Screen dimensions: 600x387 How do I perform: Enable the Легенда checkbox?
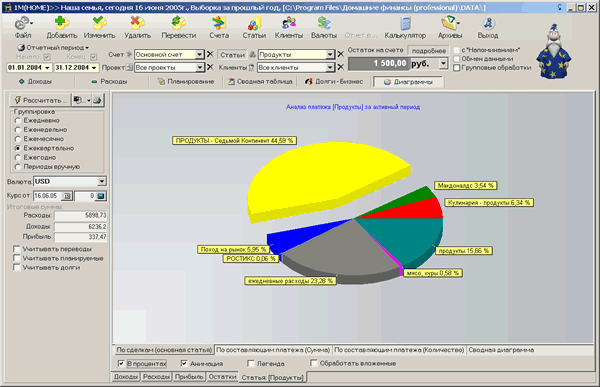pos(251,363)
